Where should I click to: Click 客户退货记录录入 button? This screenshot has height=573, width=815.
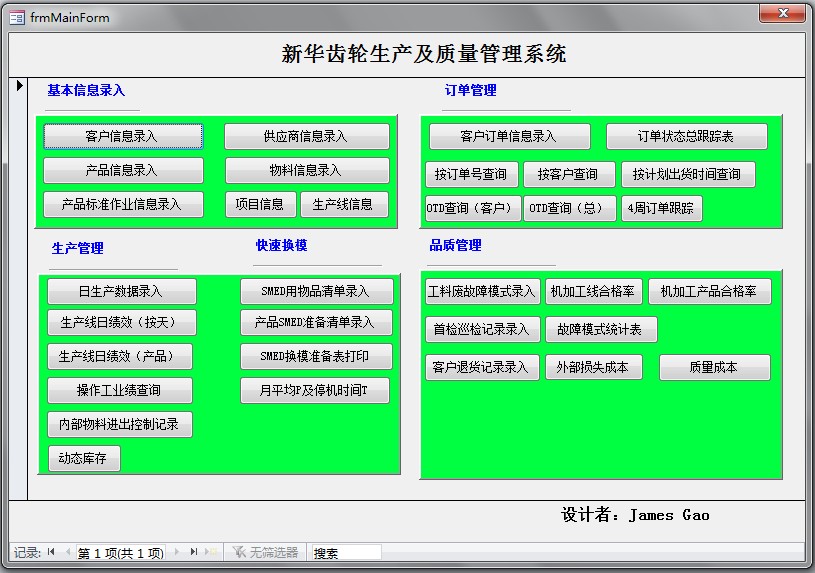(x=482, y=367)
